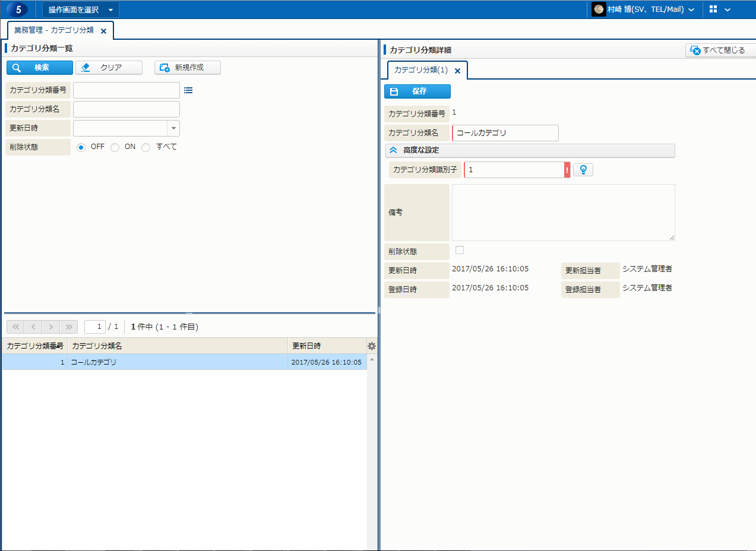Click the 保存 save button
This screenshot has height=551, width=756.
click(417, 91)
